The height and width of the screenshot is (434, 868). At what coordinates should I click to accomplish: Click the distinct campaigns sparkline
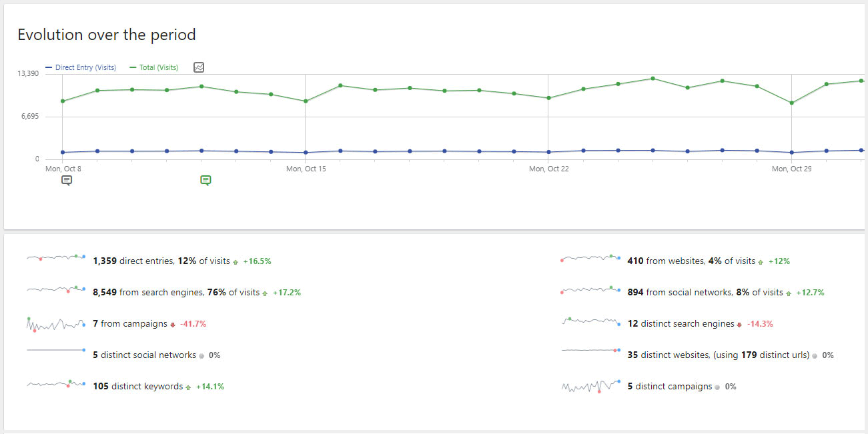tap(590, 386)
